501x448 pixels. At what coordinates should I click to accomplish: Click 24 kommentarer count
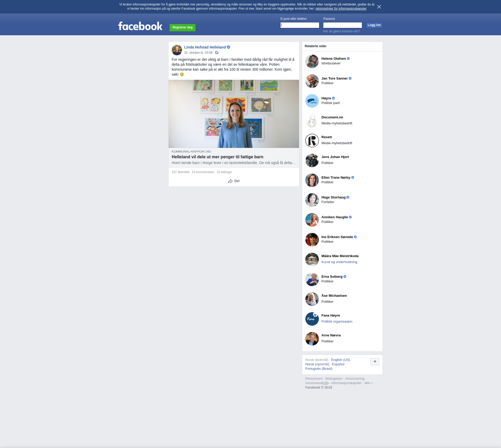tap(203, 172)
